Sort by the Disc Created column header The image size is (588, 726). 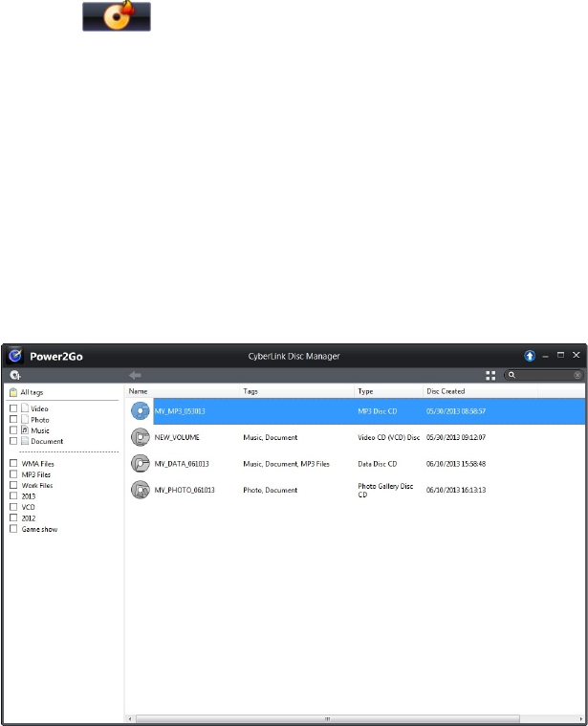click(480, 391)
